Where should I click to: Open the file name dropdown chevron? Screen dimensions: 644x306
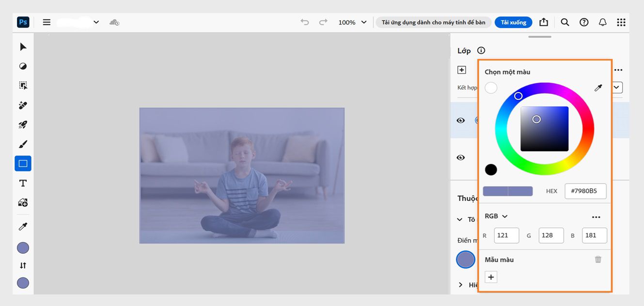[96, 22]
